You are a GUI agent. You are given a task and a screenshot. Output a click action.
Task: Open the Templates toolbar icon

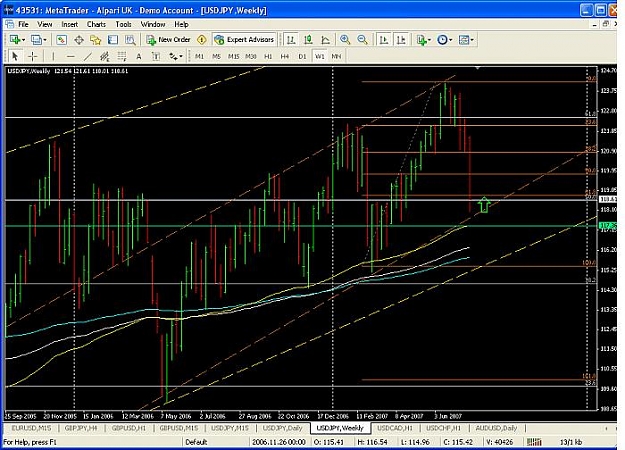click(x=464, y=40)
